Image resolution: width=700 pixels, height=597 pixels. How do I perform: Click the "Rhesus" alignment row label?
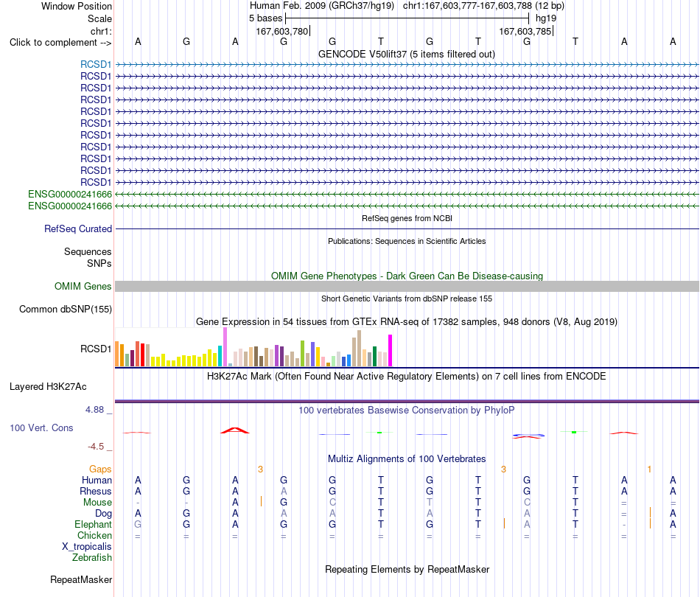coord(96,491)
